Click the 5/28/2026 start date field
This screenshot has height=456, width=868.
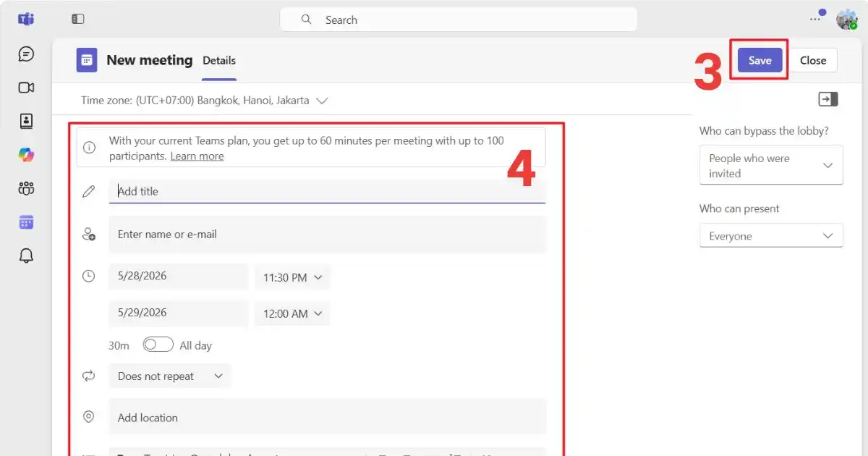(178, 276)
